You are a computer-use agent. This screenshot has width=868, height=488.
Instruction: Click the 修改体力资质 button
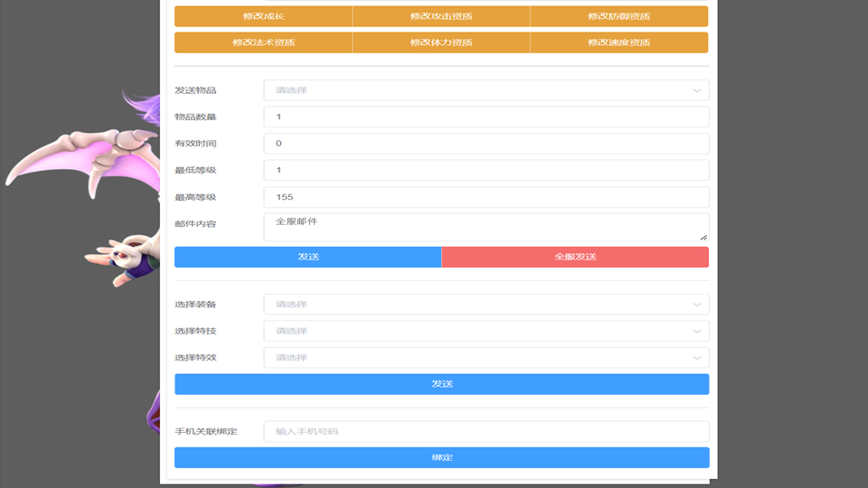pyautogui.click(x=441, y=42)
